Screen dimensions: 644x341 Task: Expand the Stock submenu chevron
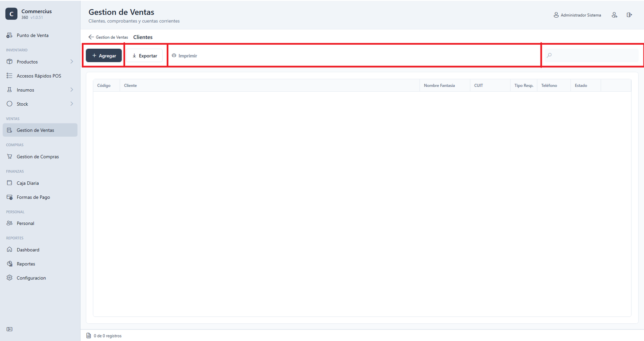[x=72, y=104]
